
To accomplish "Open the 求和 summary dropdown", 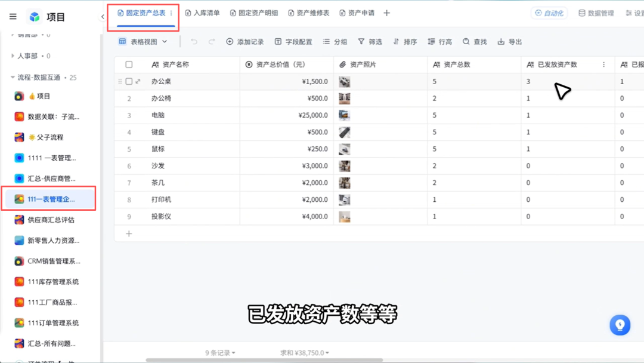I will pos(304,353).
